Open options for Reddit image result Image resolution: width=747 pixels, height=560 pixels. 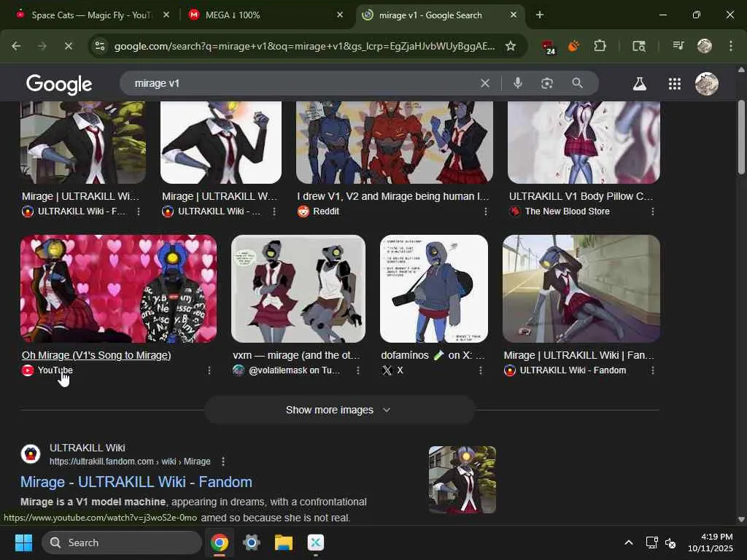pyautogui.click(x=485, y=211)
